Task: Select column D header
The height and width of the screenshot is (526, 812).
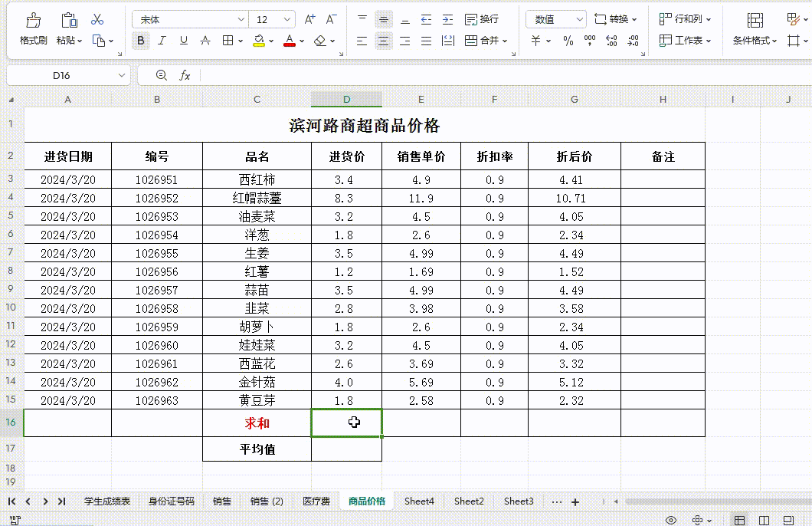Action: pos(346,99)
